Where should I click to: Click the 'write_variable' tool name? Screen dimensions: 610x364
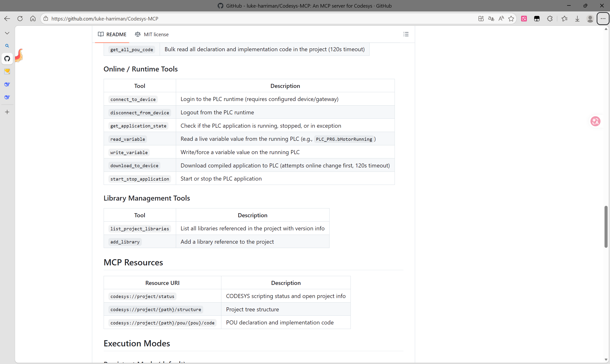click(129, 152)
